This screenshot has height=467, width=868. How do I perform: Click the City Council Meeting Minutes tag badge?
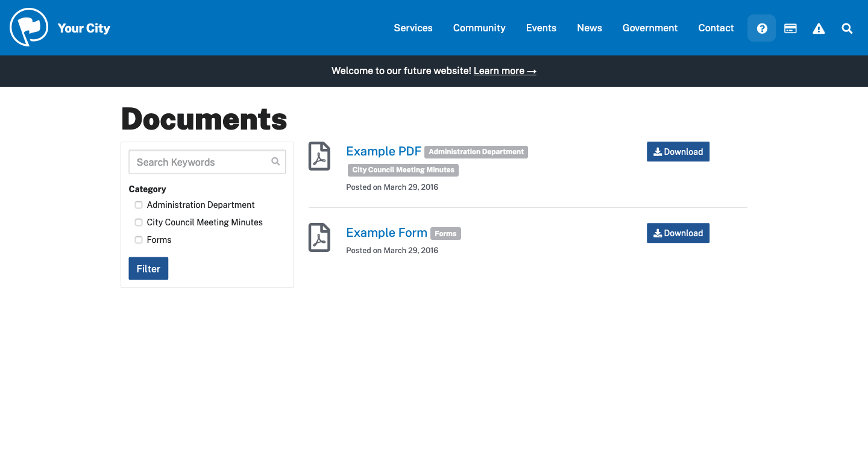pyautogui.click(x=403, y=170)
